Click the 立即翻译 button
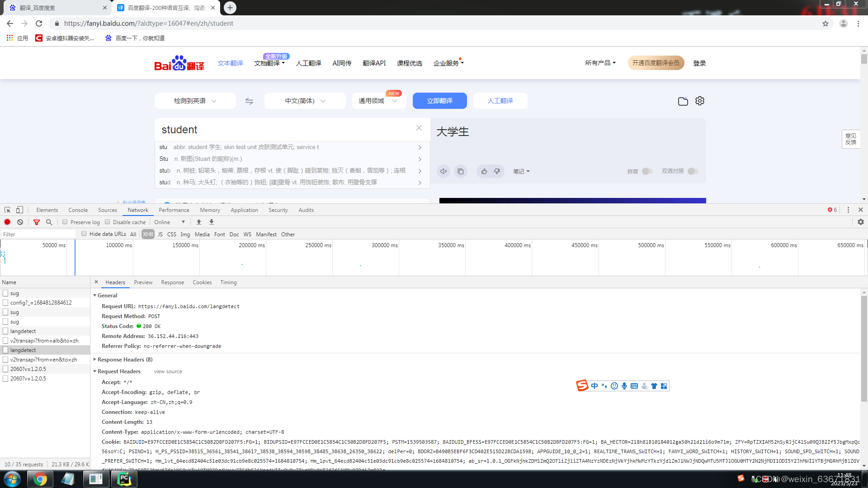 [439, 101]
